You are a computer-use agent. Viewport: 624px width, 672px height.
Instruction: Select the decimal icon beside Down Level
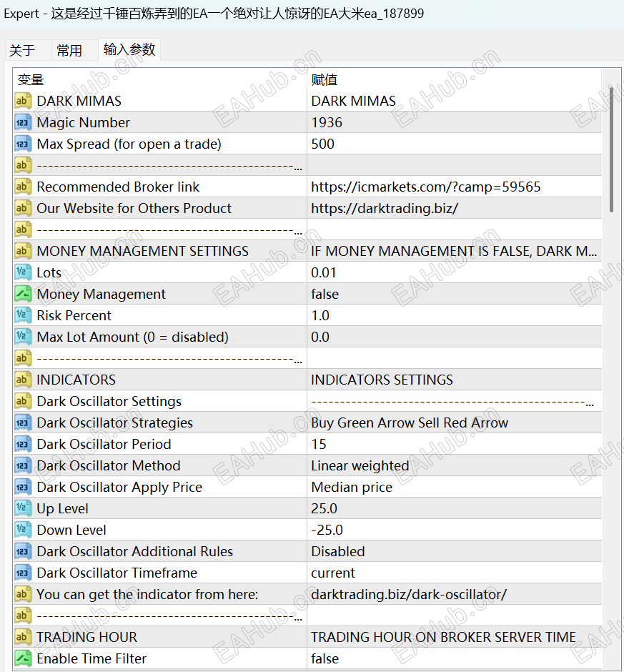pyautogui.click(x=23, y=530)
